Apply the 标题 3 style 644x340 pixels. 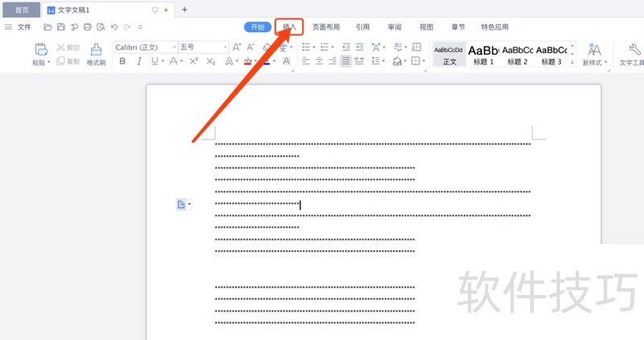(551, 55)
